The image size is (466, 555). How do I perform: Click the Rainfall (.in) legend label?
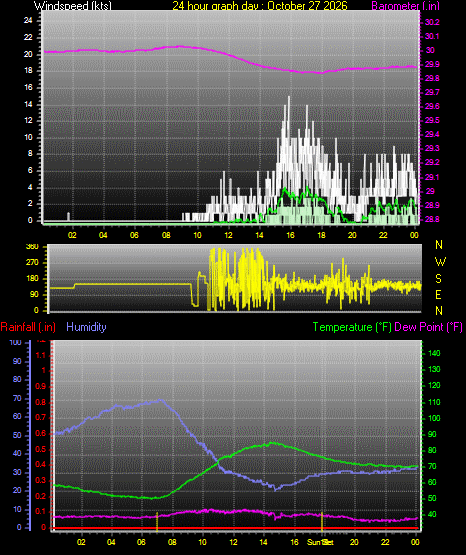(x=28, y=327)
